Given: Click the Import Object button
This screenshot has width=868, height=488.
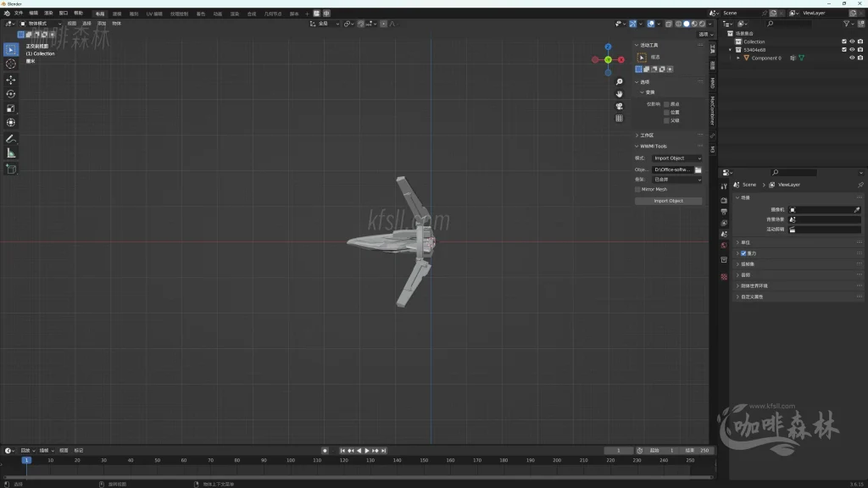Looking at the screenshot, I should click(x=668, y=201).
